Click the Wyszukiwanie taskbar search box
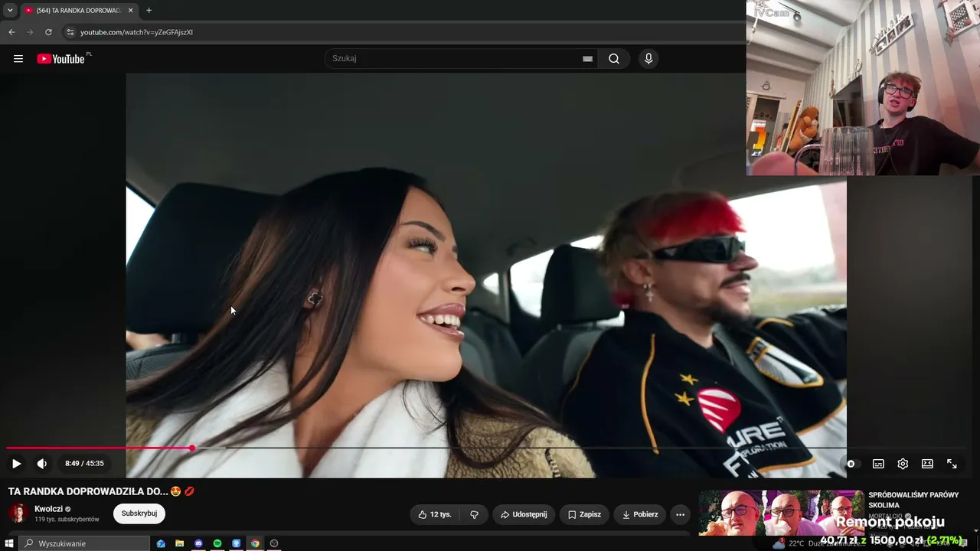The width and height of the screenshot is (980, 551). point(84,543)
